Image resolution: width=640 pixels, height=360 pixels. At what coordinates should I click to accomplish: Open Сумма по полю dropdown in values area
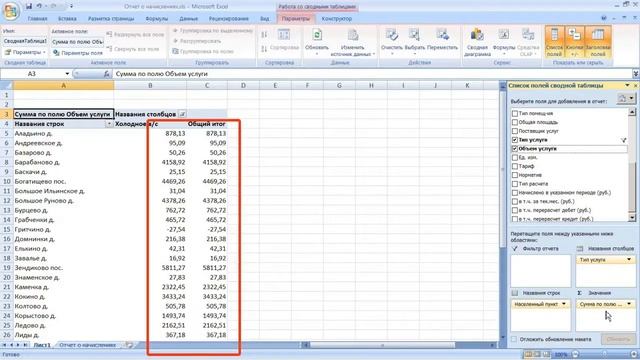coord(629,304)
